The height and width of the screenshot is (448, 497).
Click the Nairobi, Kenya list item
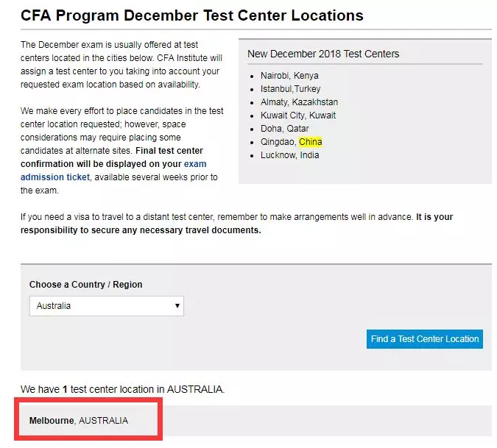pyautogui.click(x=289, y=76)
